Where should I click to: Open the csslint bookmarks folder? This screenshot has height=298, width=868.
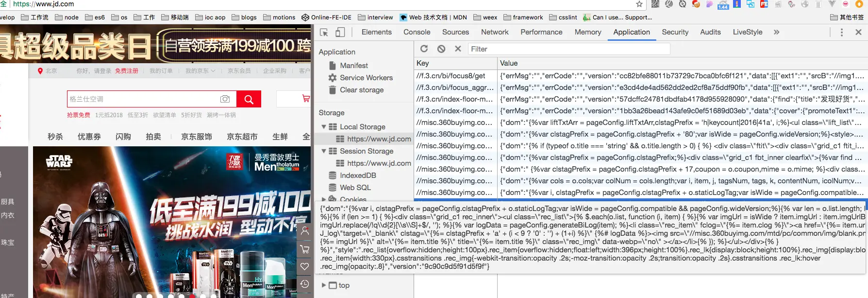coord(563,18)
